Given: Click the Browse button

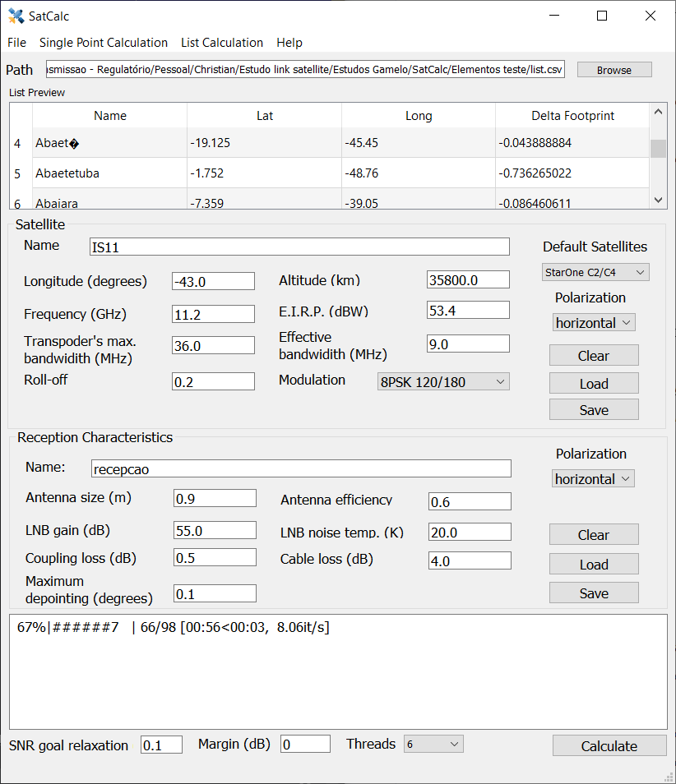Looking at the screenshot, I should point(614,70).
